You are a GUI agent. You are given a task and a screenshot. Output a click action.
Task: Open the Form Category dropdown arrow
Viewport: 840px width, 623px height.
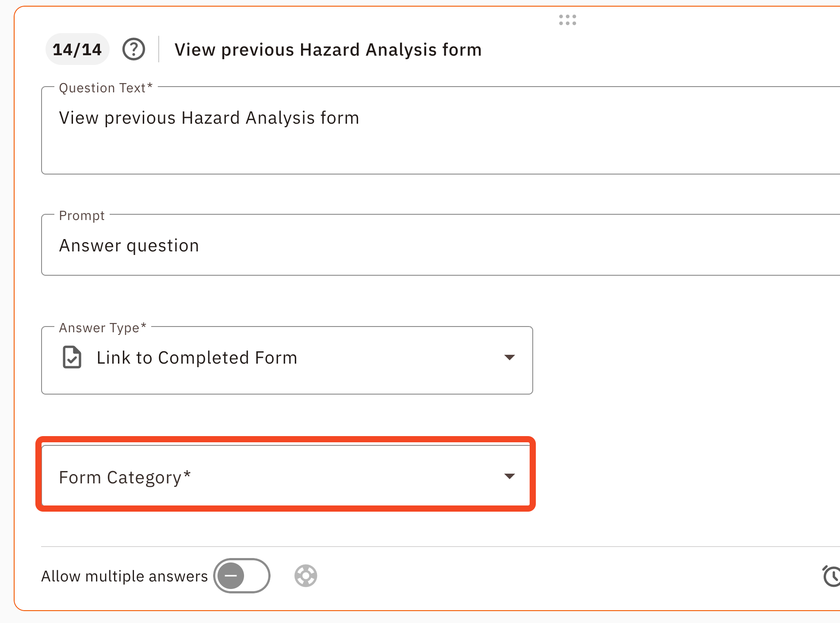(x=509, y=476)
